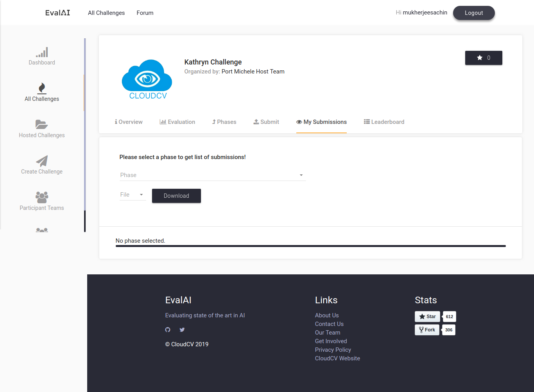Screen dimensions: 534x392
Task: Click the CloudCV challenge logo
Action: [147, 79]
